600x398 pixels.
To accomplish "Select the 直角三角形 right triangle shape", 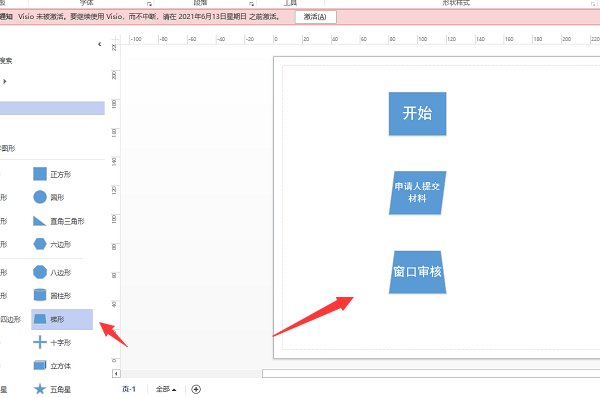I will pos(59,221).
